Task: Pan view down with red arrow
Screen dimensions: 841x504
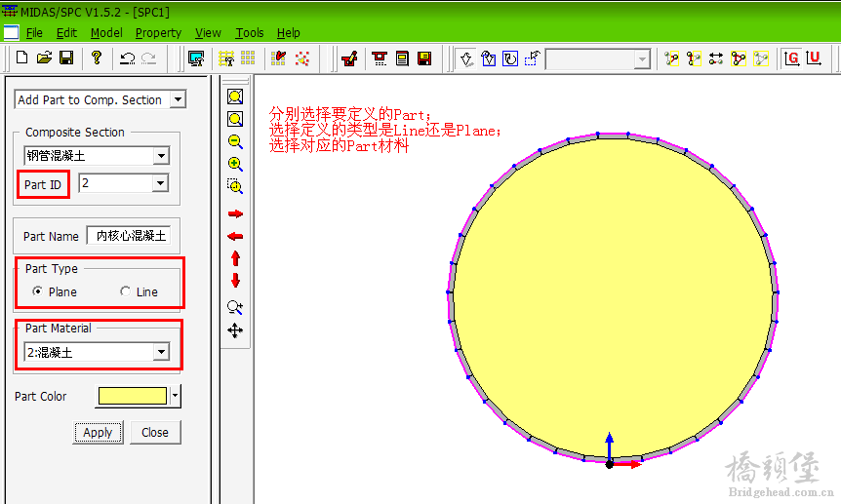Action: tap(235, 280)
